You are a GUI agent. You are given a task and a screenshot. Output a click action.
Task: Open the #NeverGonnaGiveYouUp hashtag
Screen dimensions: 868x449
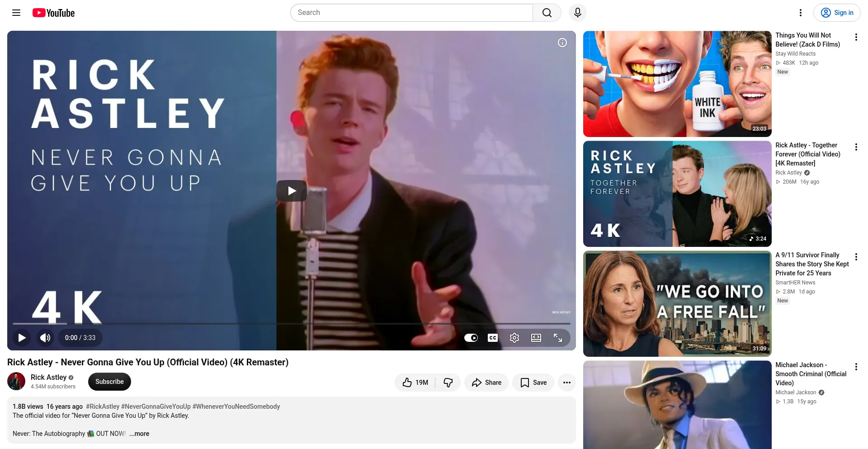156,406
